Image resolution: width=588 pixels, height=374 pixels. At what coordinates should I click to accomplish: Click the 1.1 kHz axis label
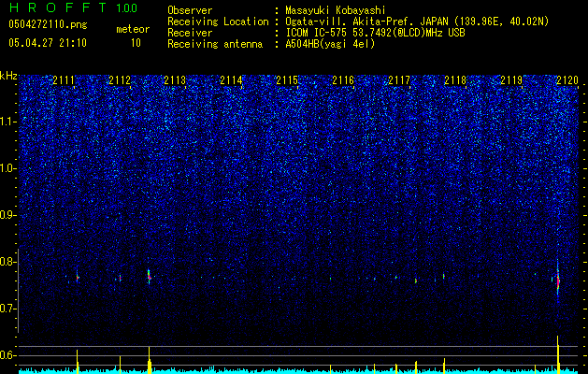tap(7, 122)
